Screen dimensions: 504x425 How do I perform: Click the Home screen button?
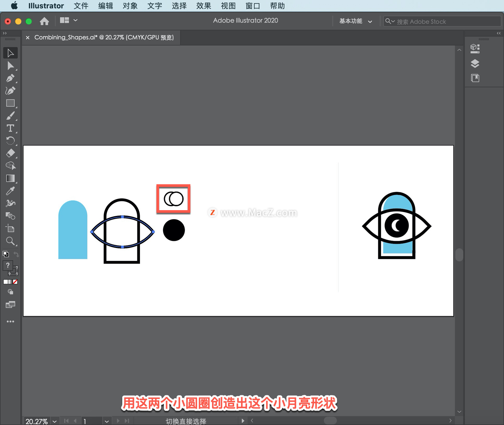click(44, 21)
